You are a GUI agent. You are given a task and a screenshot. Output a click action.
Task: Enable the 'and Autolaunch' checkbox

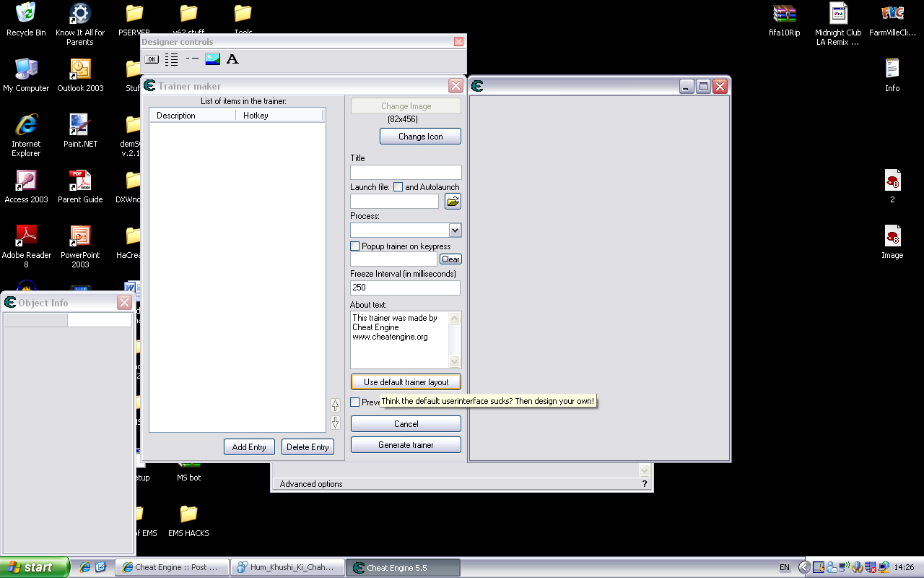pyautogui.click(x=398, y=187)
